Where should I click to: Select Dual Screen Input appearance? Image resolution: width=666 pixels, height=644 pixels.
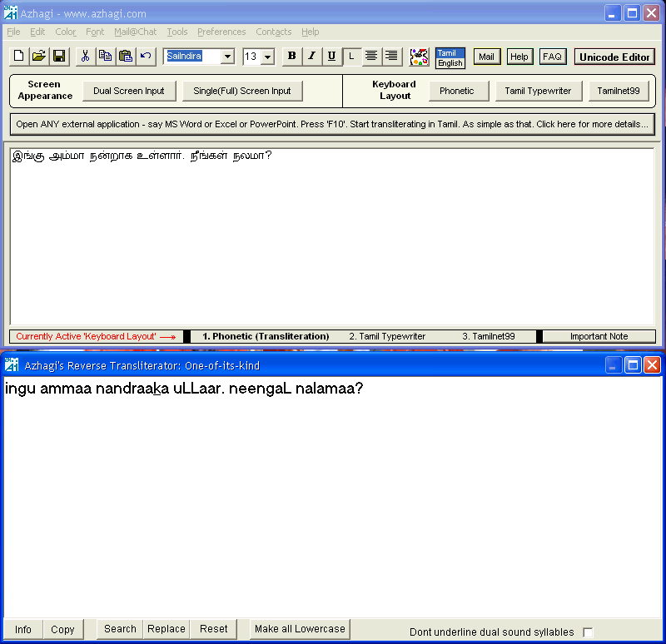[x=129, y=91]
